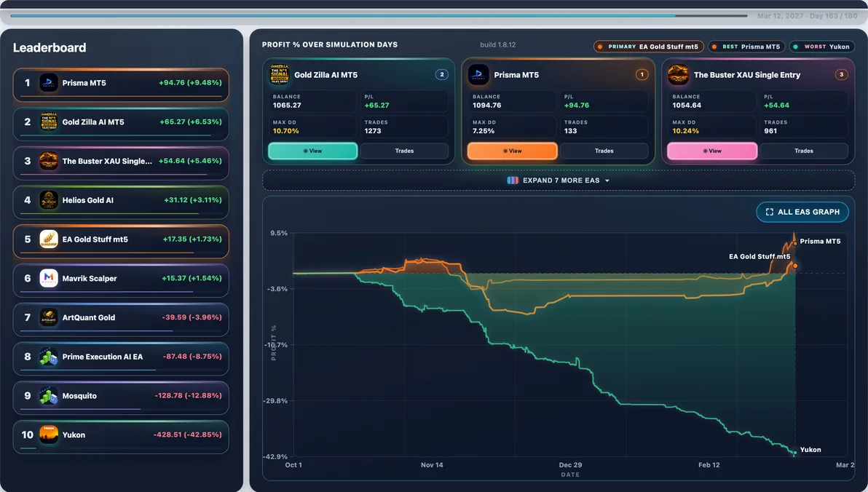868x492 pixels.
Task: Select Prisma MT5 leaderboard row
Action: point(121,84)
